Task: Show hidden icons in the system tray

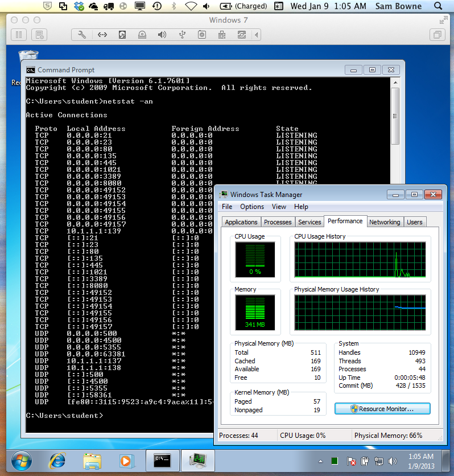Action: (319, 461)
